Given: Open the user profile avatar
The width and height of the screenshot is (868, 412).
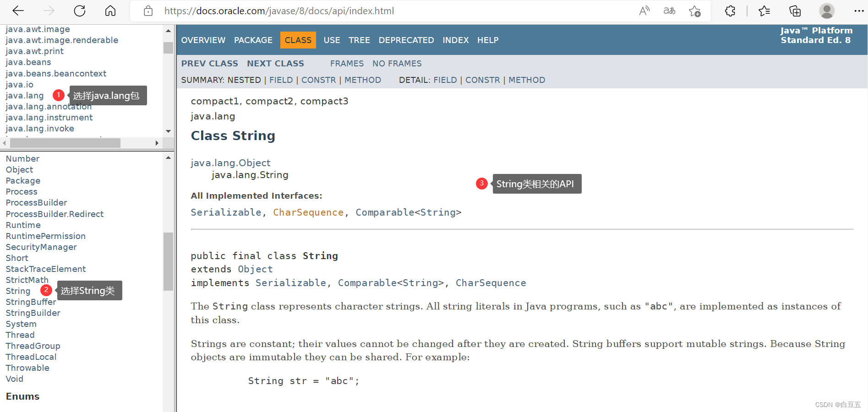Looking at the screenshot, I should (827, 11).
